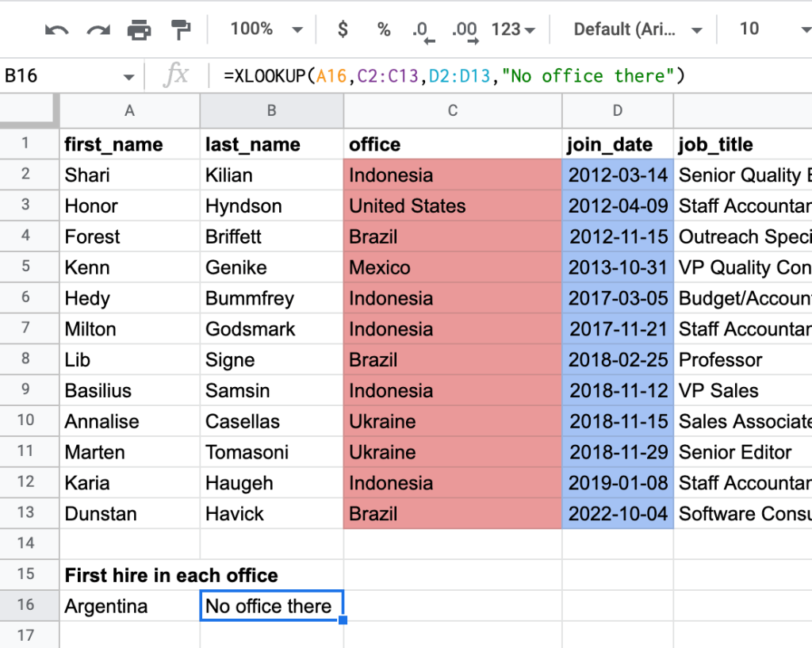Click the last_name header cell
Screen dimensions: 812x648
tap(271, 144)
